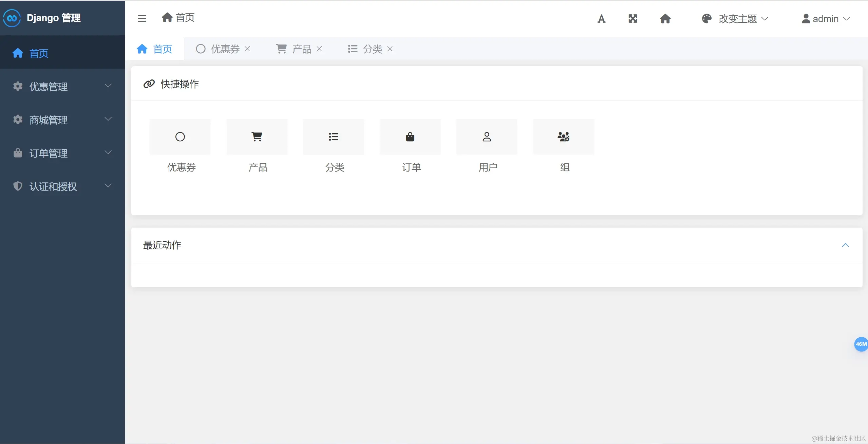Click the font size A icon
The height and width of the screenshot is (444, 868).
(x=601, y=19)
